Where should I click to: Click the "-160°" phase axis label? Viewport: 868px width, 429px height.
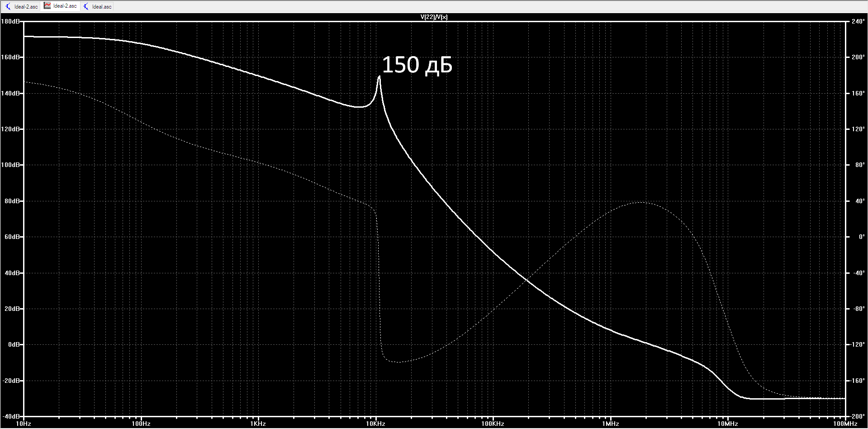click(858, 381)
